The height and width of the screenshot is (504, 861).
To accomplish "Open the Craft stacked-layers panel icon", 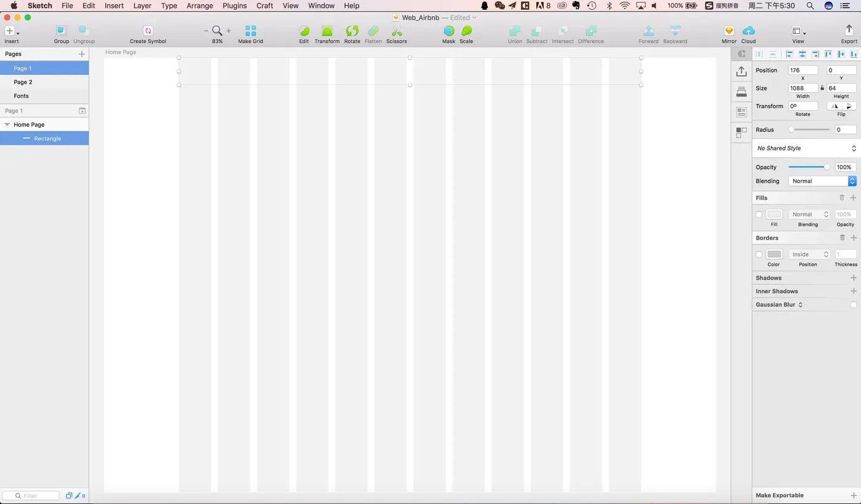I will click(x=742, y=92).
